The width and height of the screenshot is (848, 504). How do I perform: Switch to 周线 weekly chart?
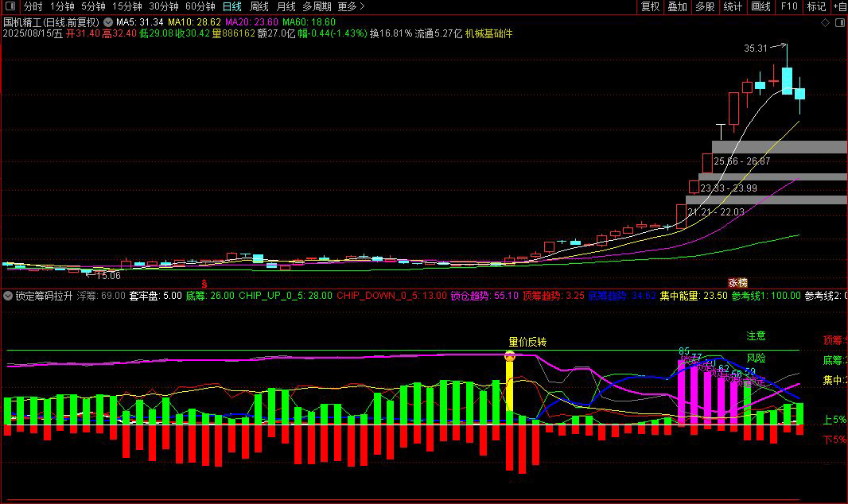259,6
